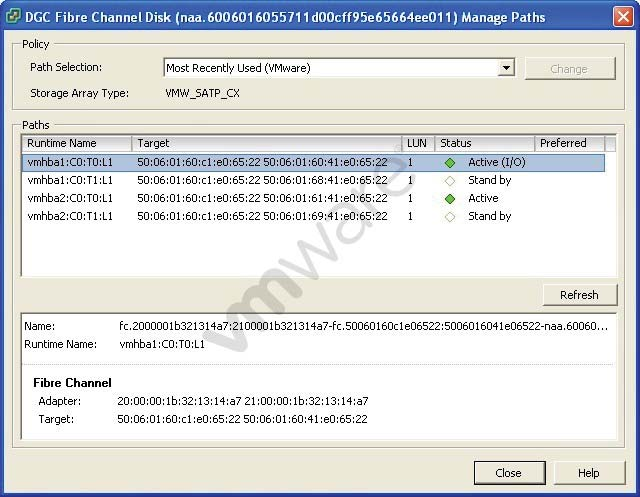Click the Stand by diamond for vmhba2:C0:T1:L1
Image resolution: width=640 pixels, height=497 pixels.
pos(450,217)
